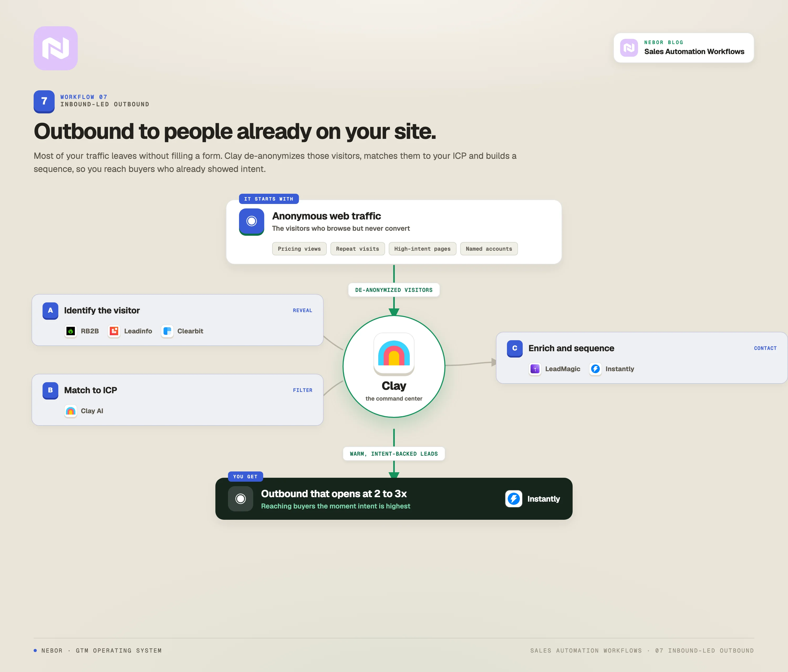Click the REVEAL tag
The height and width of the screenshot is (672, 788).
pyautogui.click(x=302, y=311)
